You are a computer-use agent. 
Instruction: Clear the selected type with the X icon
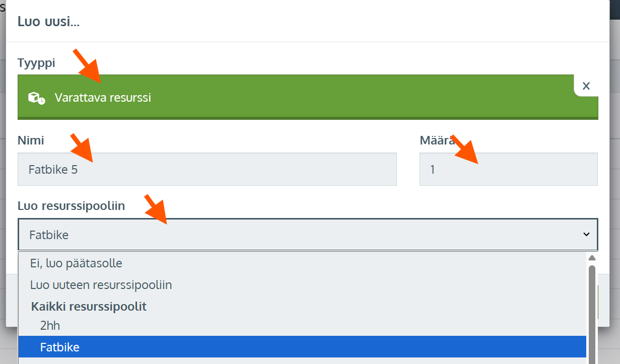click(586, 86)
